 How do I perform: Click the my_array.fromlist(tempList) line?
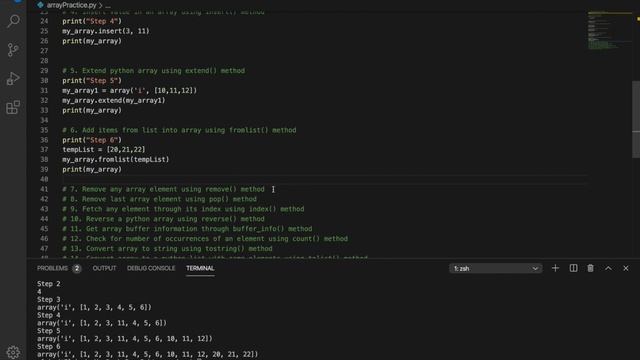(116, 160)
